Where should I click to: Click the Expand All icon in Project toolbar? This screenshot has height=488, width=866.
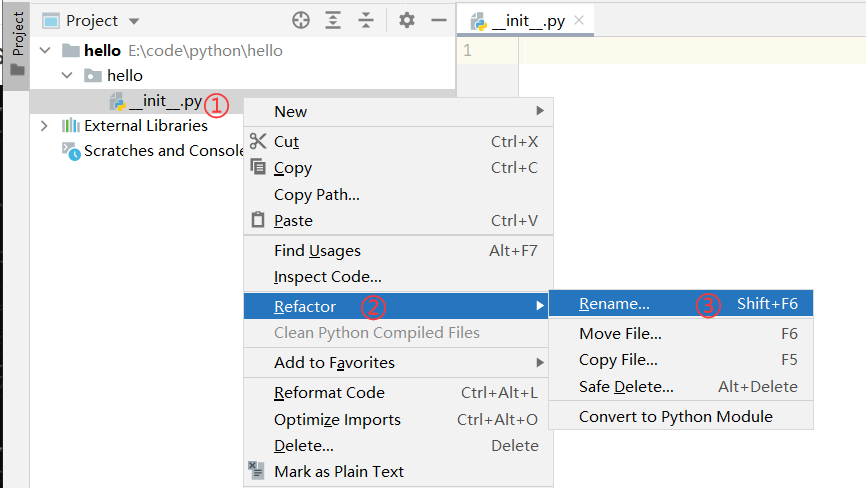pos(333,20)
